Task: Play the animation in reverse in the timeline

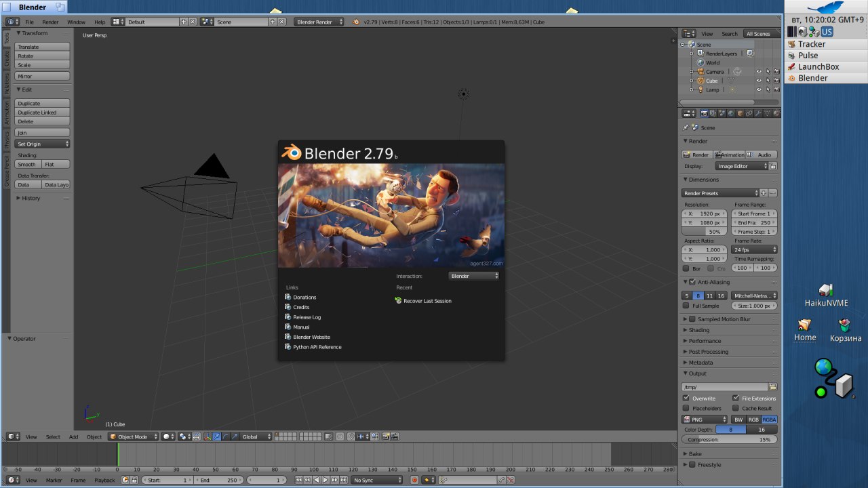Action: 316,480
